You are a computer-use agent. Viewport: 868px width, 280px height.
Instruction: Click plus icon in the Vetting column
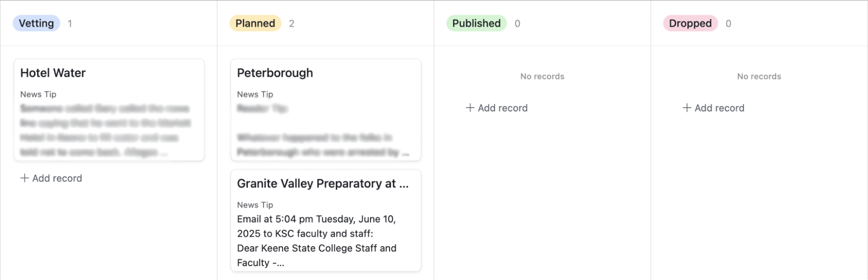[x=25, y=178]
